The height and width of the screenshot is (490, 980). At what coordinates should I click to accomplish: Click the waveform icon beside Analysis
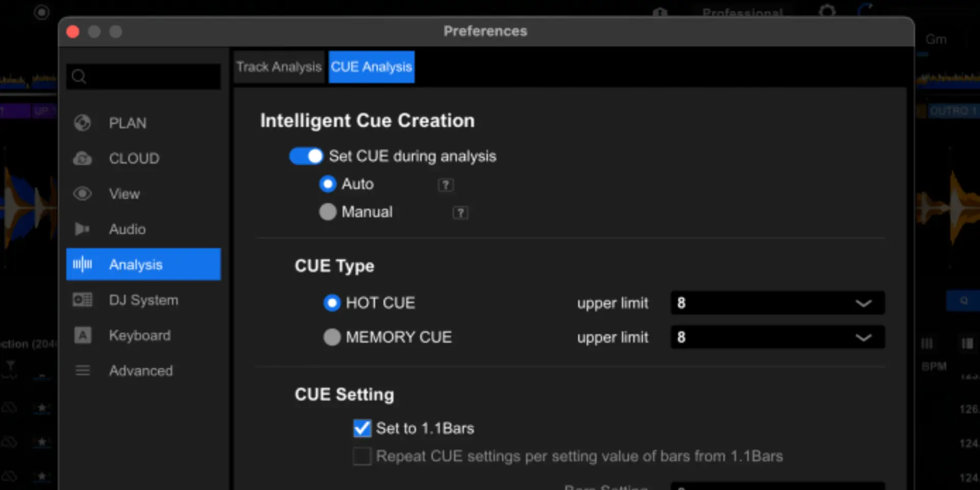(x=82, y=264)
